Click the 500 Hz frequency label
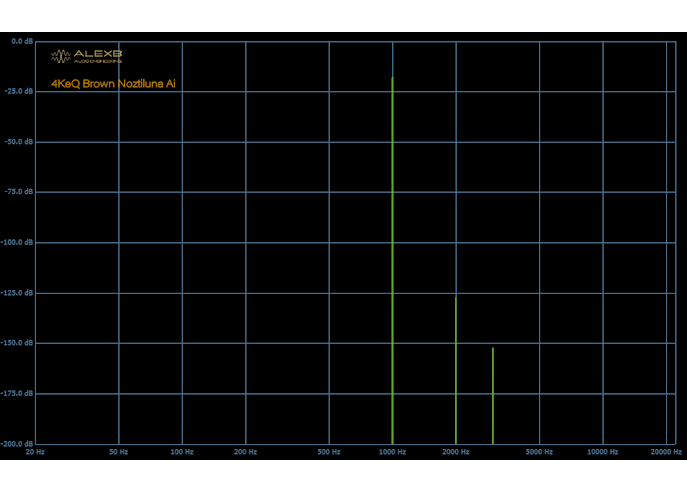This screenshot has width=687, height=492. 329,452
